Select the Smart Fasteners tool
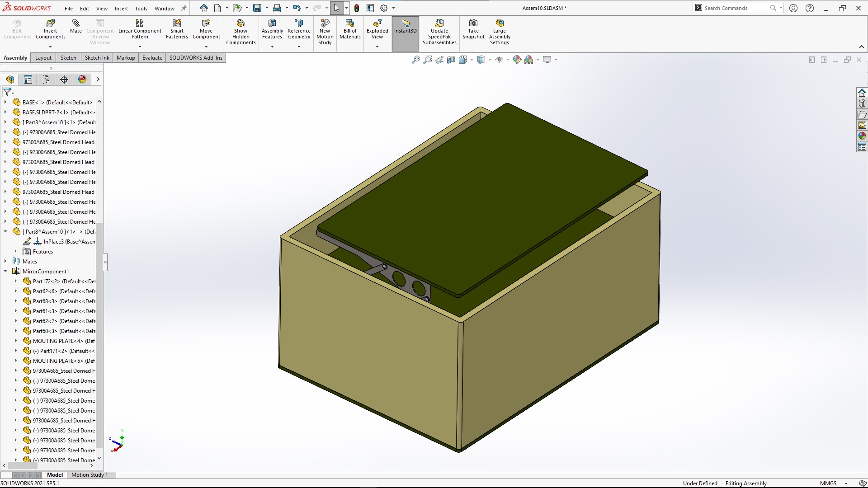 click(177, 28)
